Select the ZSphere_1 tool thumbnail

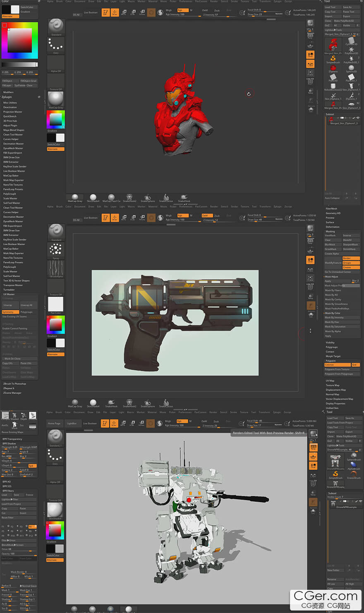[351, 96]
